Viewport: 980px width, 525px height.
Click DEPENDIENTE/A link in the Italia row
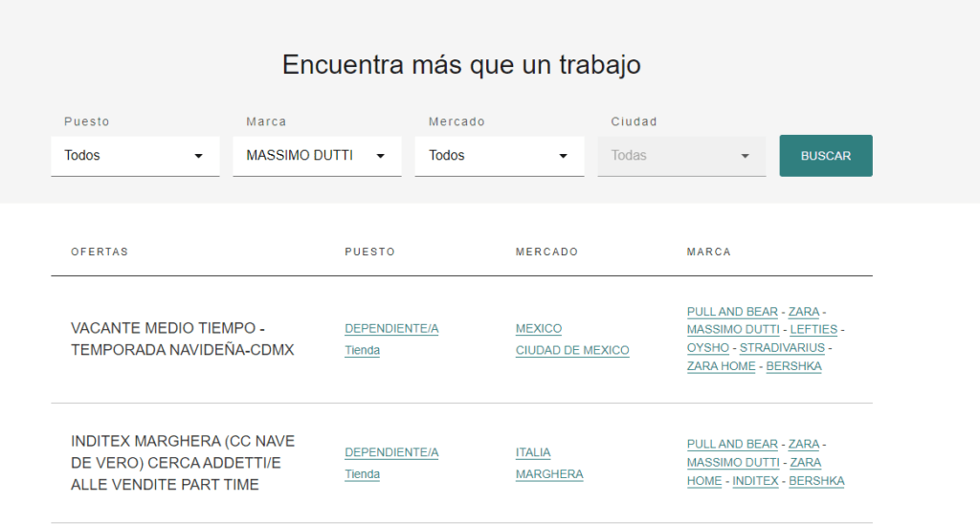391,452
